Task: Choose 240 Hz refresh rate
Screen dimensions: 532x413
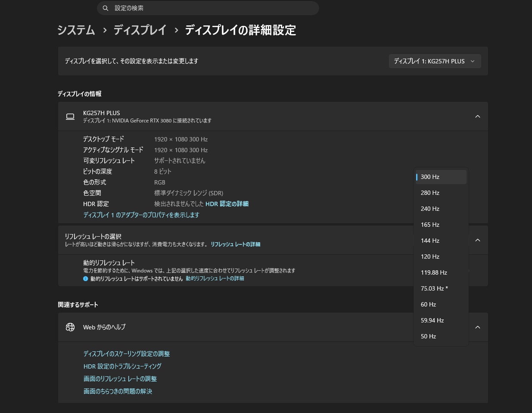Action: pyautogui.click(x=441, y=209)
